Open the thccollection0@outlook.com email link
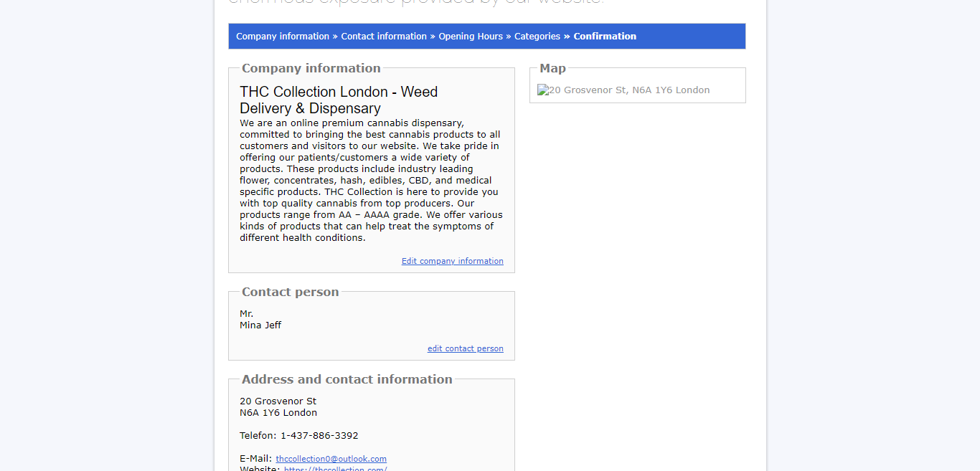 (331, 459)
